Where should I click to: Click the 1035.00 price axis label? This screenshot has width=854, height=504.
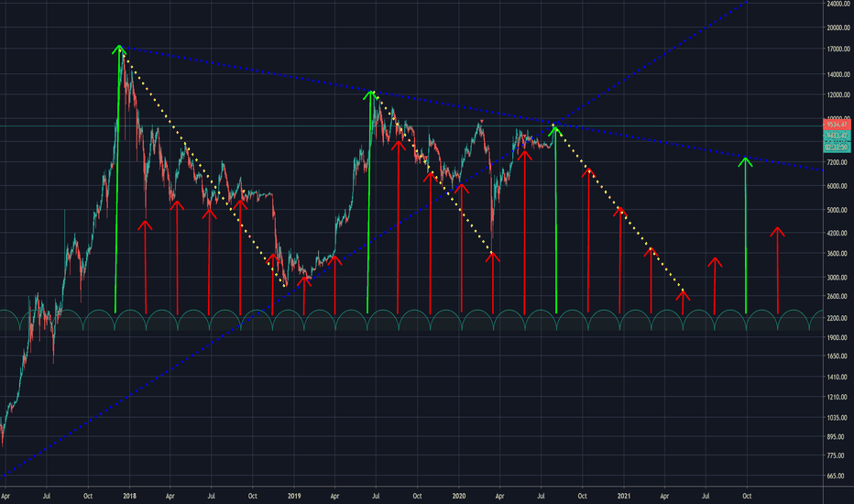(x=839, y=418)
